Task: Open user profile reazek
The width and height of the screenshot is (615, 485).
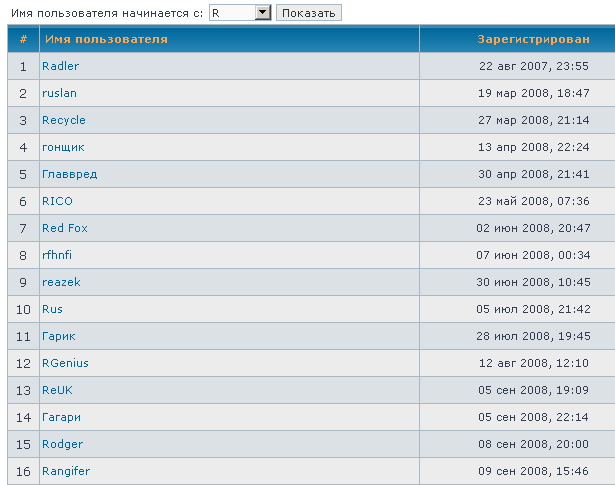Action: (61, 282)
